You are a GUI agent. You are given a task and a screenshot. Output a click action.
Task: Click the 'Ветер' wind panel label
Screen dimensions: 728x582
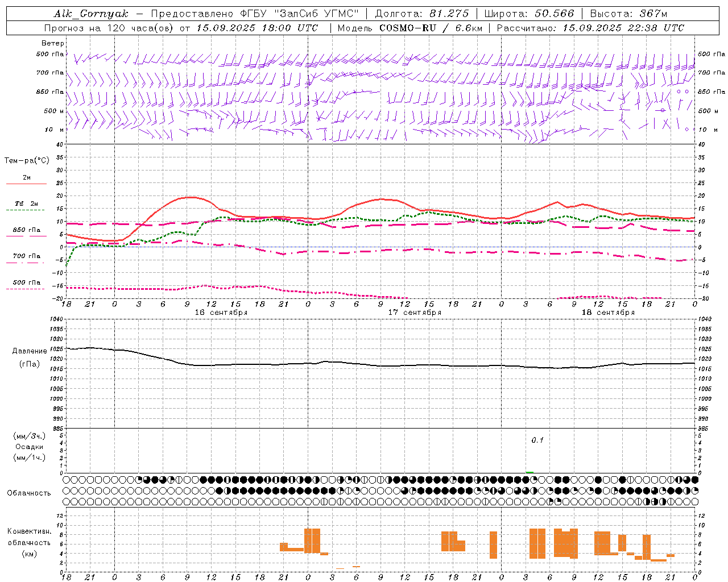coord(53,43)
